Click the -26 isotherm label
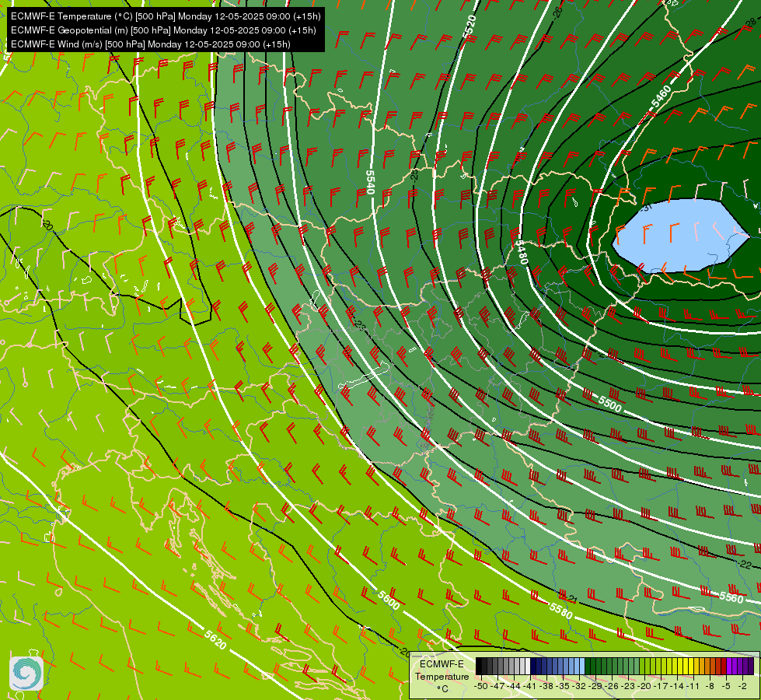This screenshot has width=761, height=700. pos(557,12)
